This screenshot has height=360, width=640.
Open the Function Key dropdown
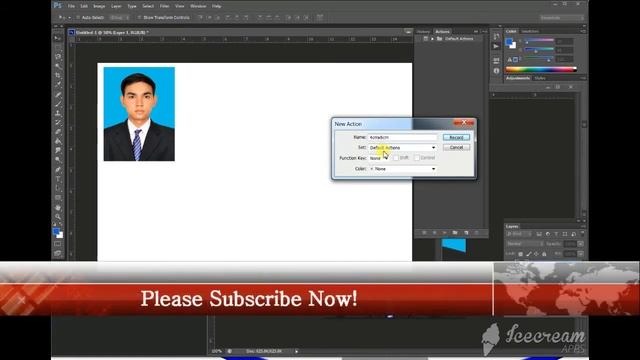pyautogui.click(x=379, y=158)
